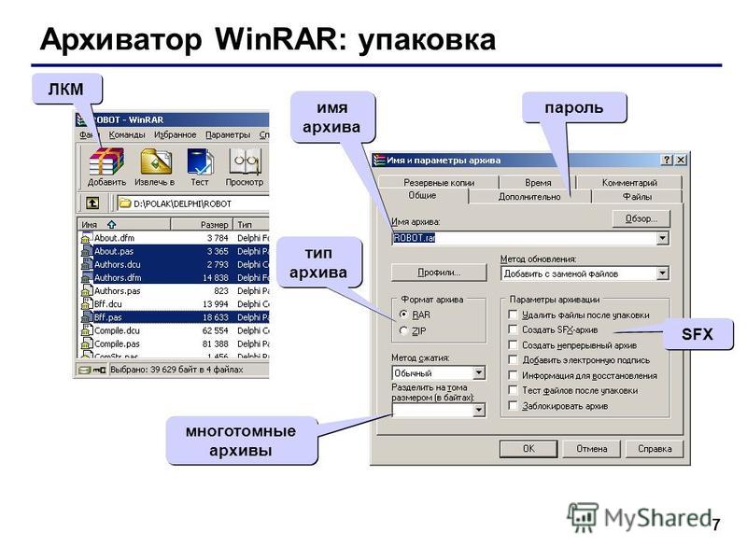
Task: Sort by the Тип column header
Action: pos(251,224)
